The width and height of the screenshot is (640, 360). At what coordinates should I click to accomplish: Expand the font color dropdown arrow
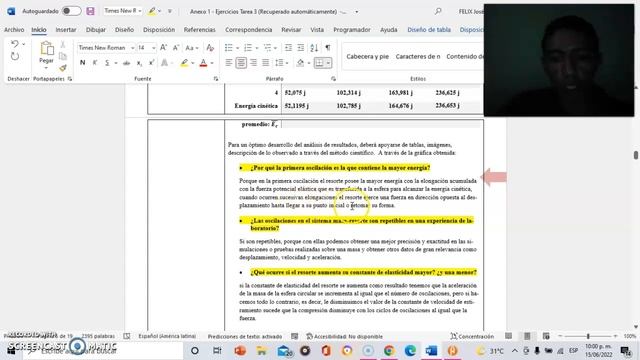[212, 63]
